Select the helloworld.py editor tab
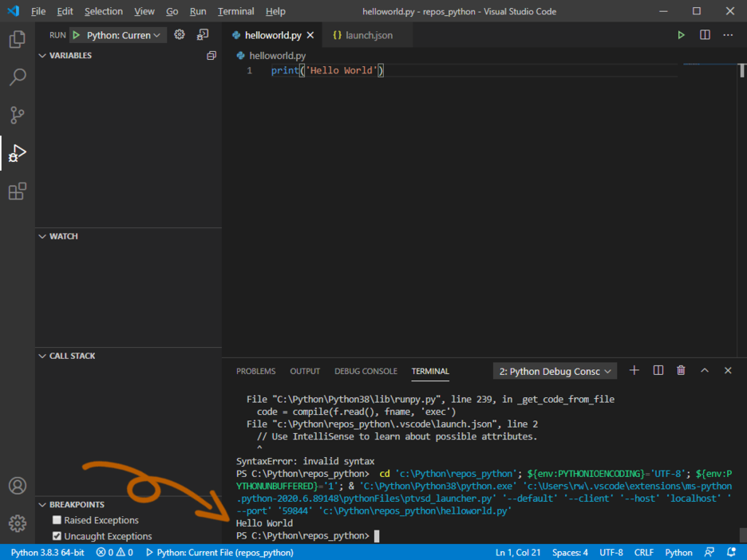This screenshot has height=560, width=747. point(273,35)
